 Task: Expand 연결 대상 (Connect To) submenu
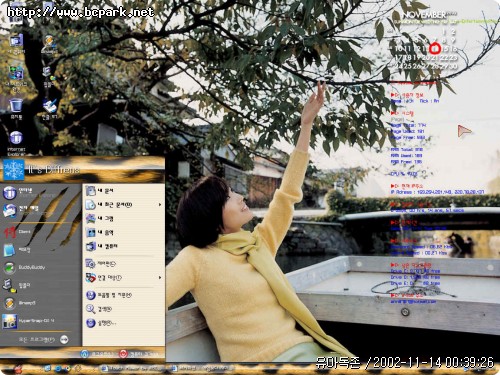123,278
